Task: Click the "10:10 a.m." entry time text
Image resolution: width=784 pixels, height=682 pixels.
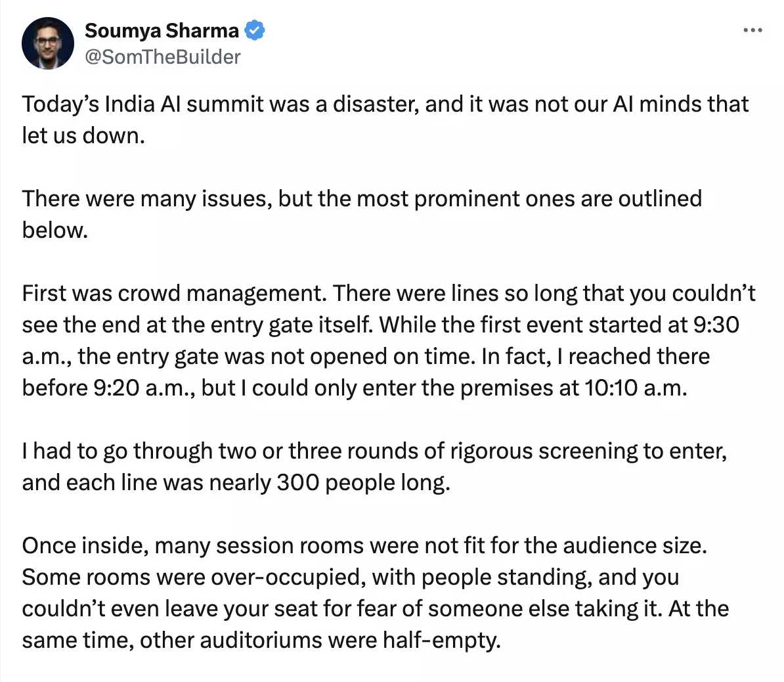Action: 635,388
